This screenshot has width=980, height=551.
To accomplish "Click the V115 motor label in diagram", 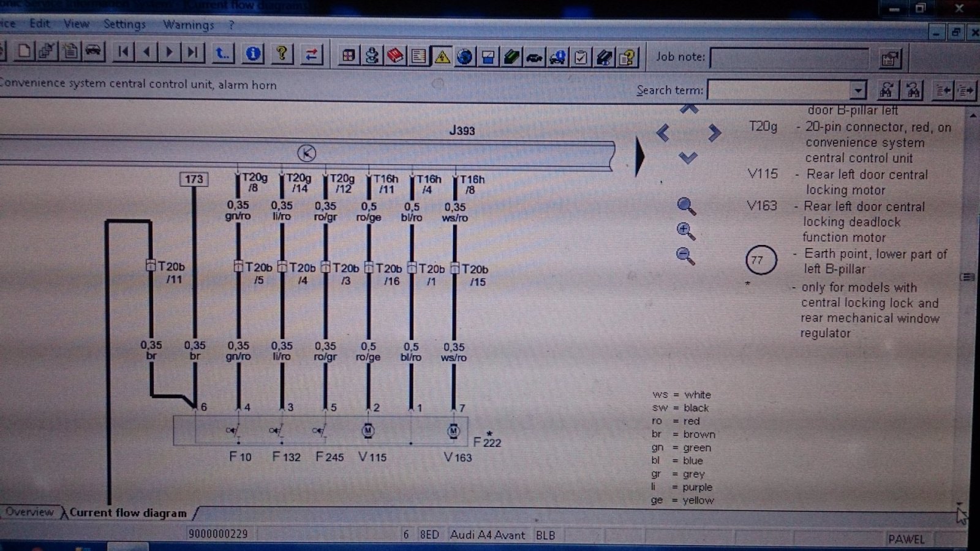I will pos(372,457).
